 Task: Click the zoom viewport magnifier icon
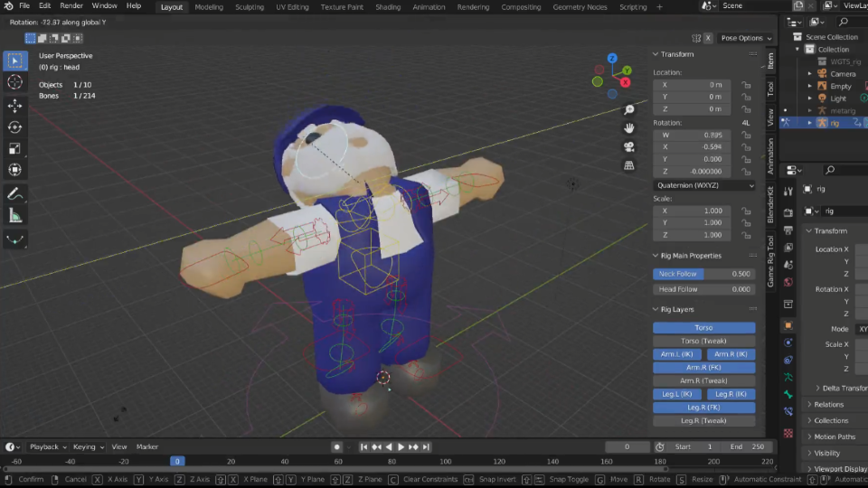629,110
